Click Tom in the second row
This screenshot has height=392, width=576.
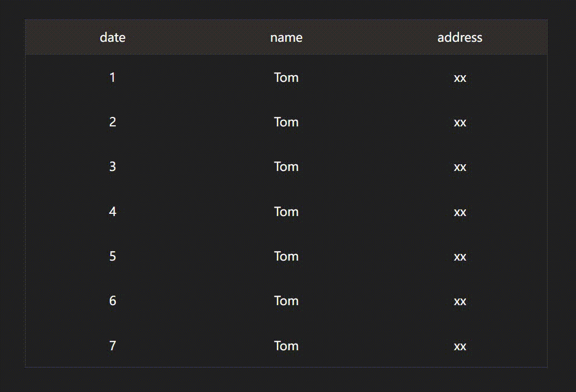tap(286, 122)
